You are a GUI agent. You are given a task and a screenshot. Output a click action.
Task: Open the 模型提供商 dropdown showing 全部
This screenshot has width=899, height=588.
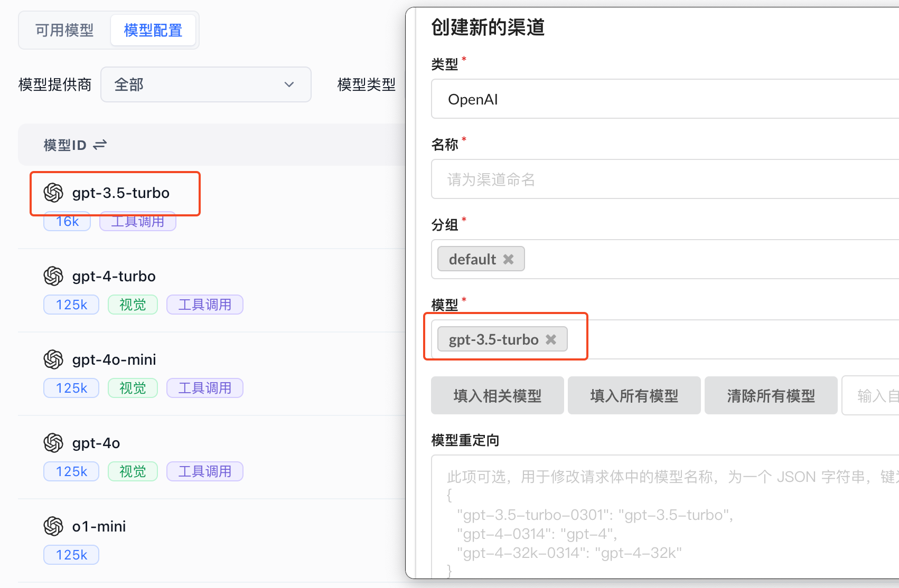point(205,84)
